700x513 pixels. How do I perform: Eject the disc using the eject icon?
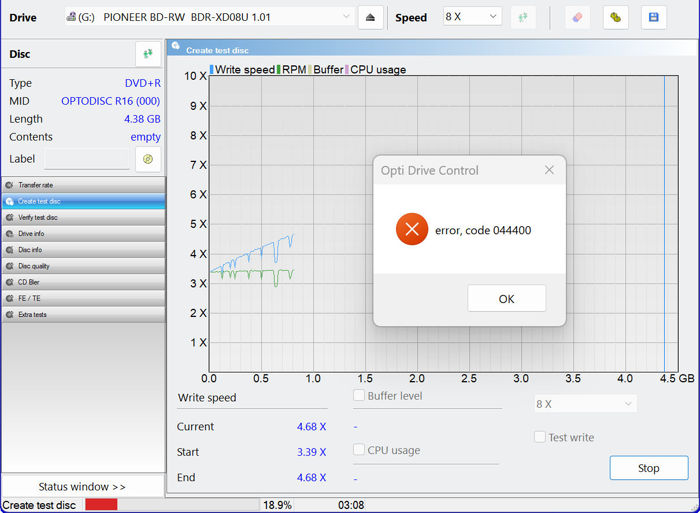pos(371,17)
